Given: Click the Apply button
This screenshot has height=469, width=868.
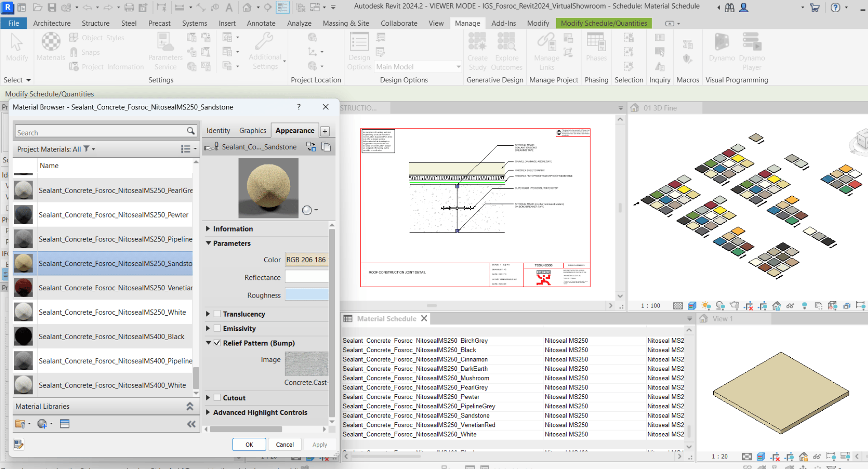Looking at the screenshot, I should (x=320, y=445).
